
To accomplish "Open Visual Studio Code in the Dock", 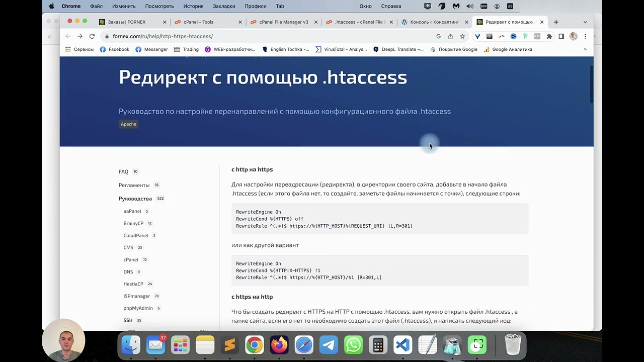I will coord(403,345).
